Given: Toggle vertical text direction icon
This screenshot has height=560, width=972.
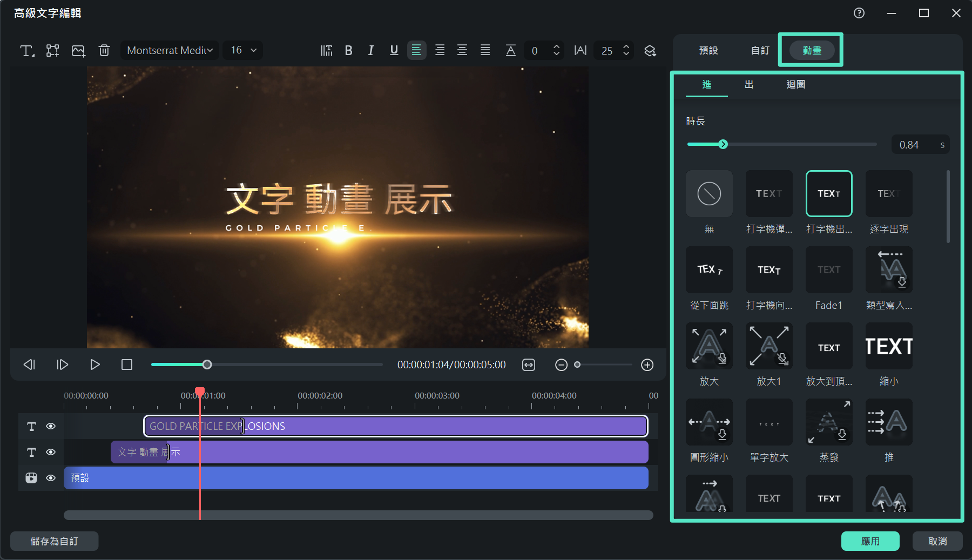Looking at the screenshot, I should pos(327,51).
